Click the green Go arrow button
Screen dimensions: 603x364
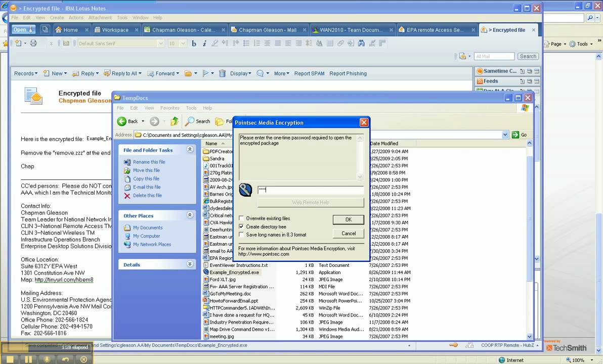click(515, 135)
